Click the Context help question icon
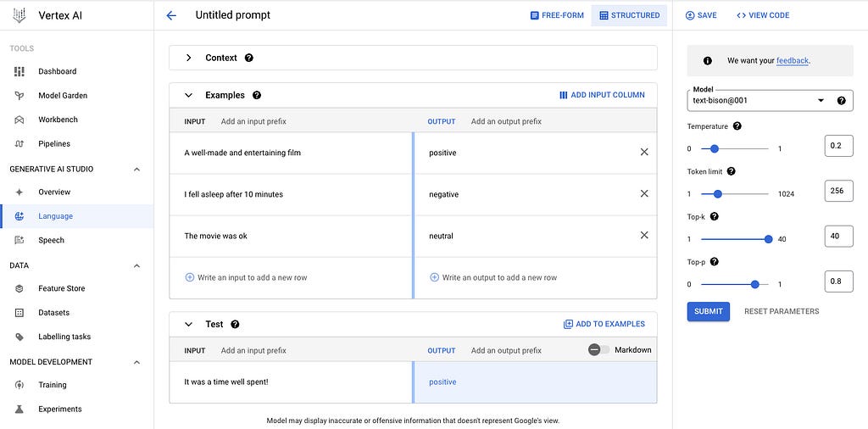The width and height of the screenshot is (868, 429). [249, 58]
